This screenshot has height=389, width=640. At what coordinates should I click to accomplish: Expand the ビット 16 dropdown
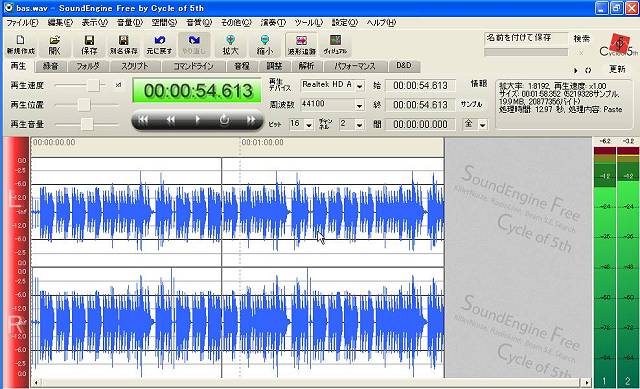click(309, 124)
